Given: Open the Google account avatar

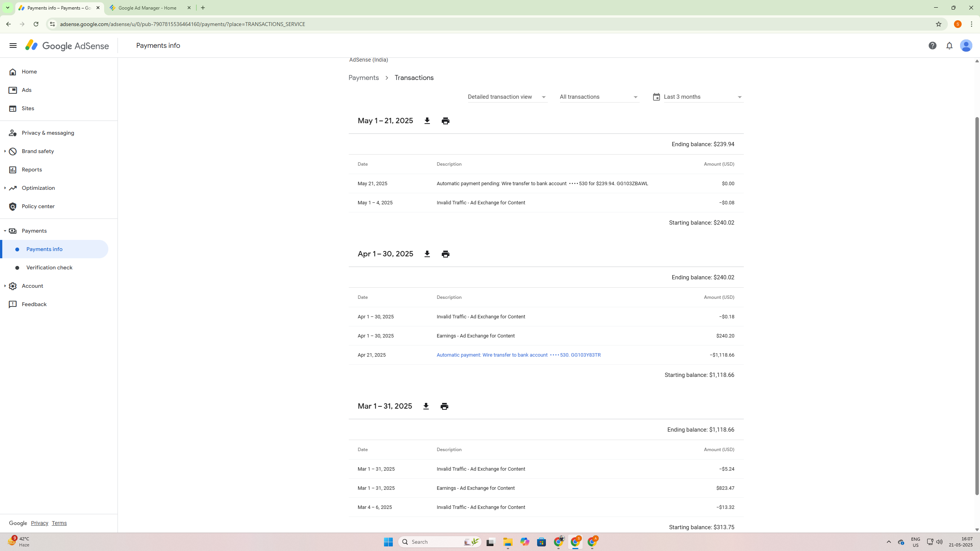Looking at the screenshot, I should pyautogui.click(x=966, y=46).
